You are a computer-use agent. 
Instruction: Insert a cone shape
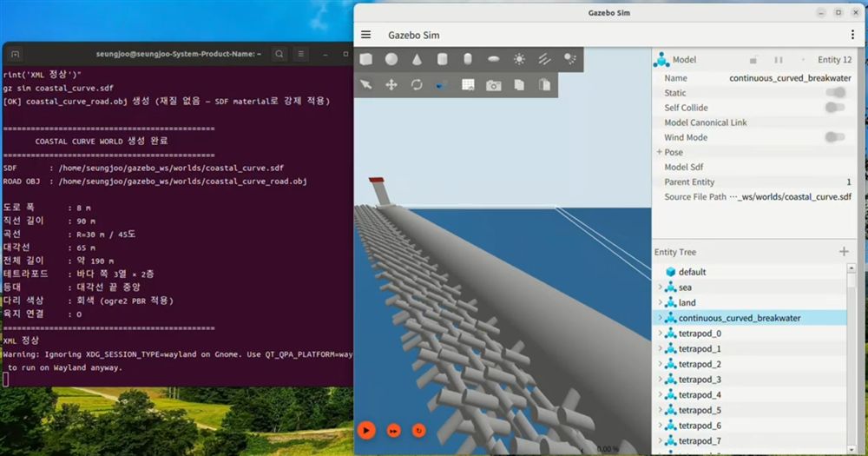coord(417,59)
